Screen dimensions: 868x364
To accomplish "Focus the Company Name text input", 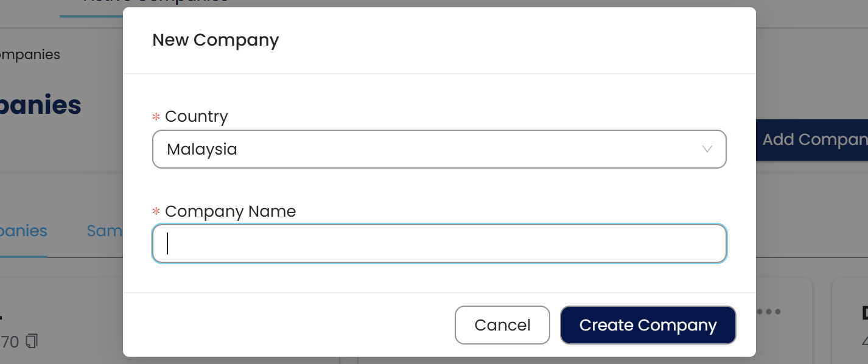I will tap(438, 244).
